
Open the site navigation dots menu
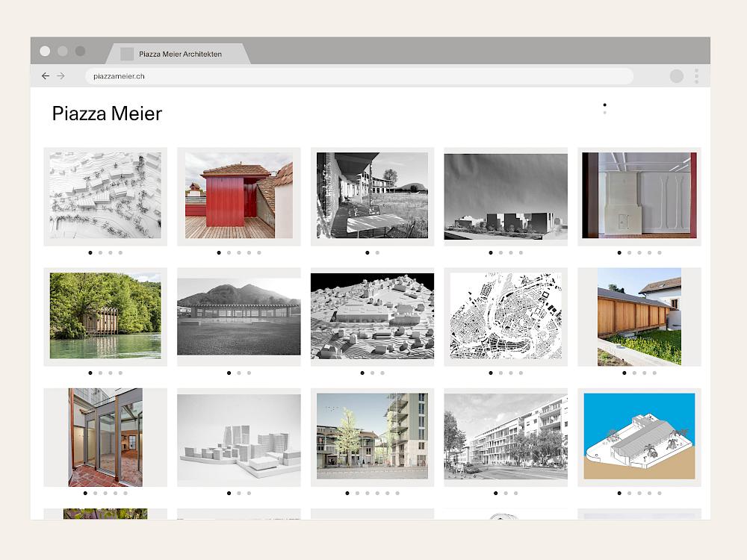[x=604, y=108]
